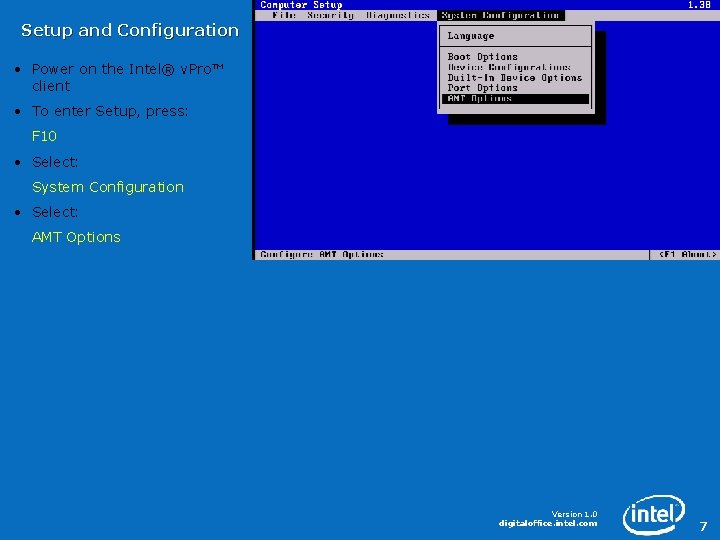
Task: Click the Intel logo
Action: (x=654, y=514)
